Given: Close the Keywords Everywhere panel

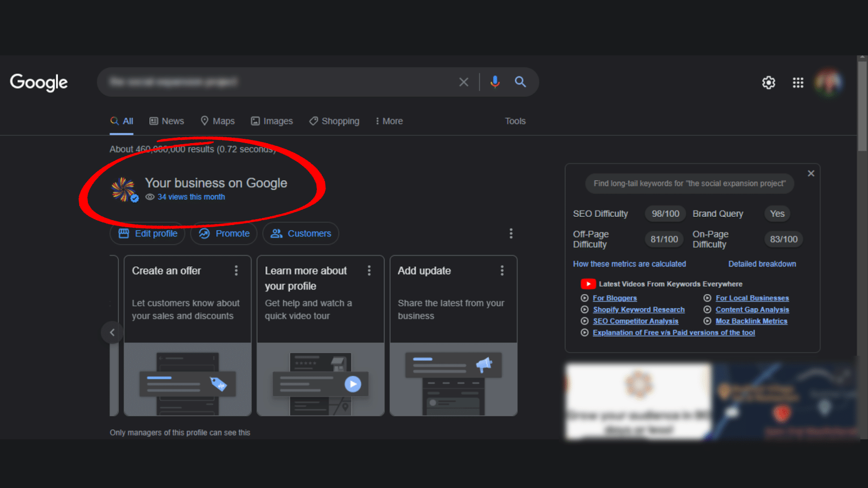Looking at the screenshot, I should (811, 174).
